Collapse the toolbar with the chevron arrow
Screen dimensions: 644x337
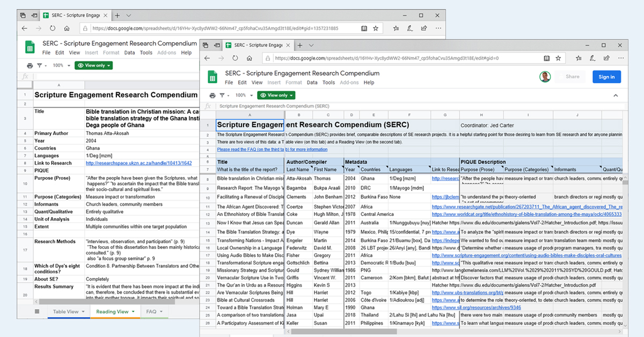[615, 96]
